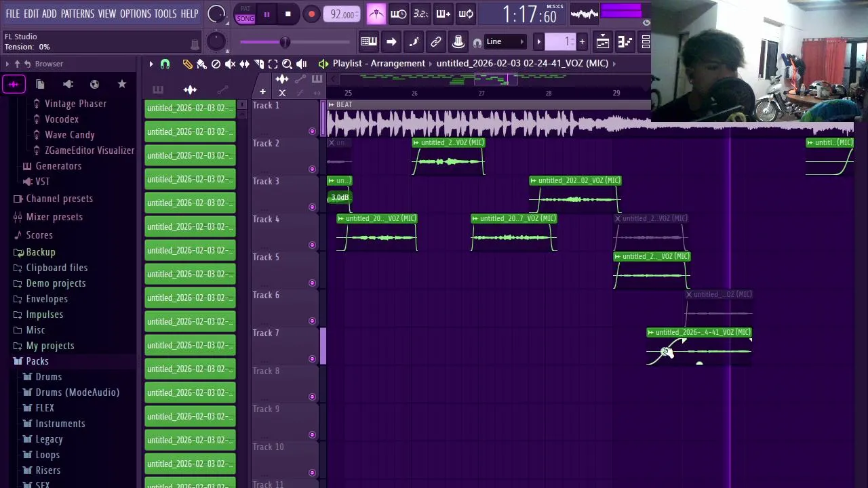This screenshot has height=488, width=868.
Task: Select the playback speaker tool in playlist
Action: [x=301, y=64]
